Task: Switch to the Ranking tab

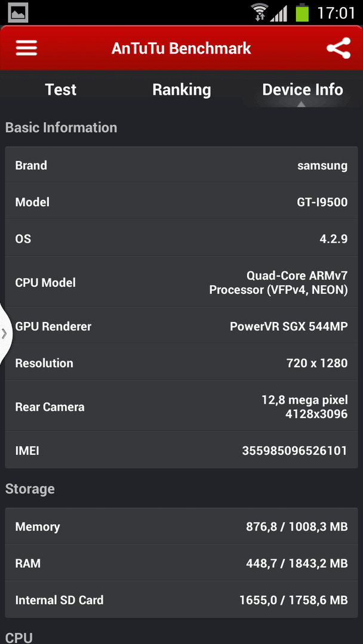Action: coord(181,89)
